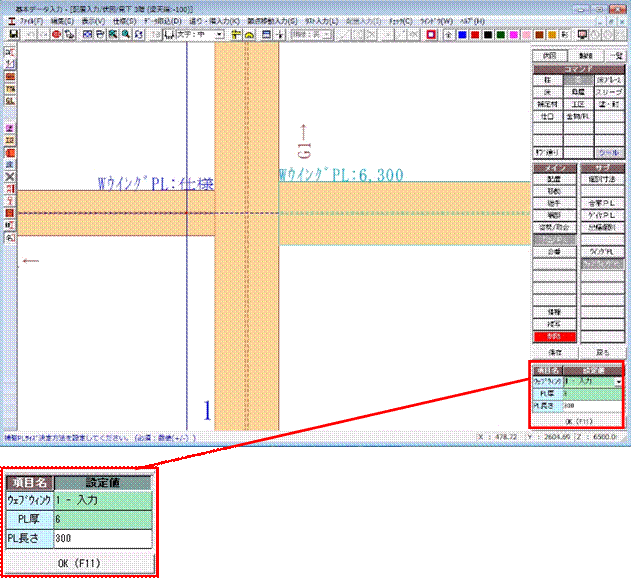Click the X: 478.72 status bar coordinate
Image resolution: width=631 pixels, height=578 pixels.
[497, 437]
